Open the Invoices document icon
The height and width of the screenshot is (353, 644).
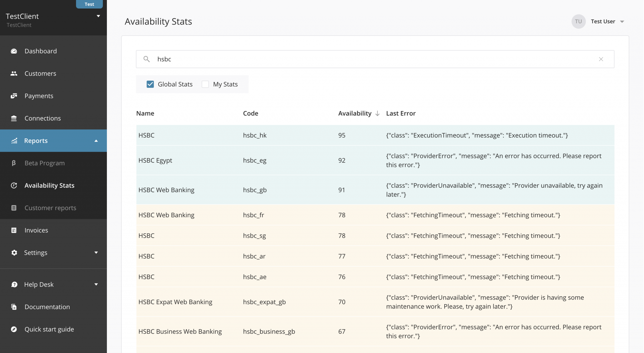coord(14,230)
